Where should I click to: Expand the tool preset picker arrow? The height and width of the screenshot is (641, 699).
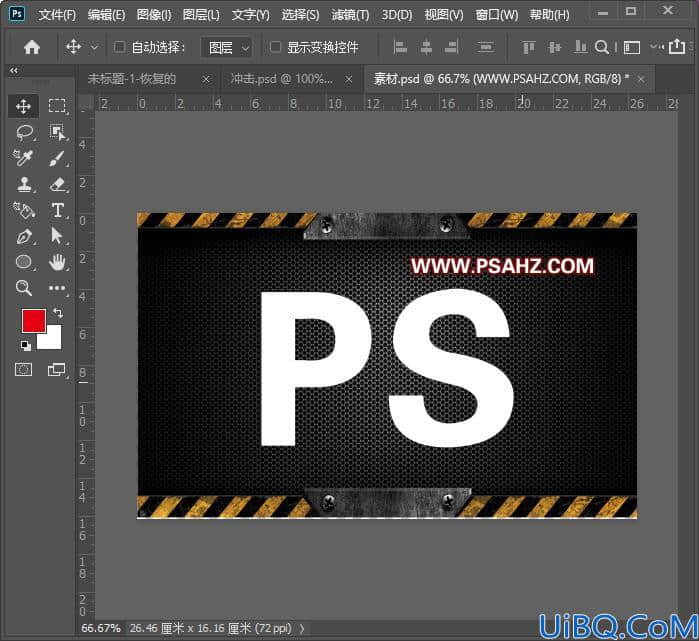(95, 47)
